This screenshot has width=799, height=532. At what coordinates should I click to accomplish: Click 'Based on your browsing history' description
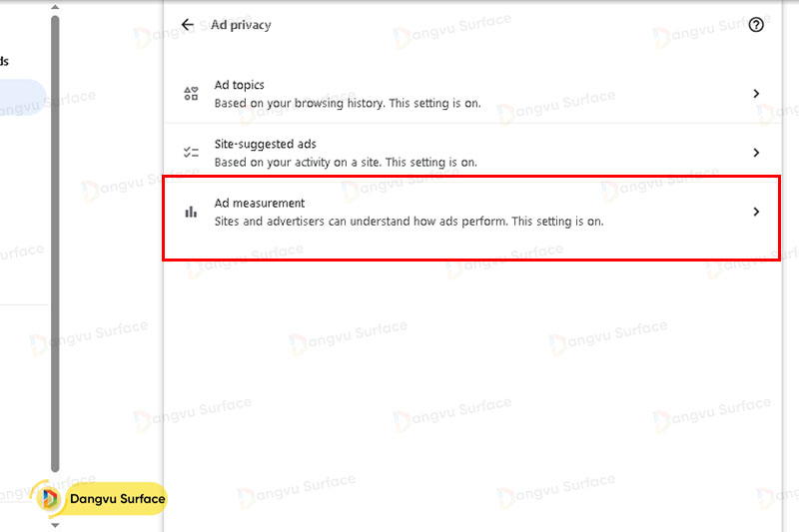[x=300, y=103]
